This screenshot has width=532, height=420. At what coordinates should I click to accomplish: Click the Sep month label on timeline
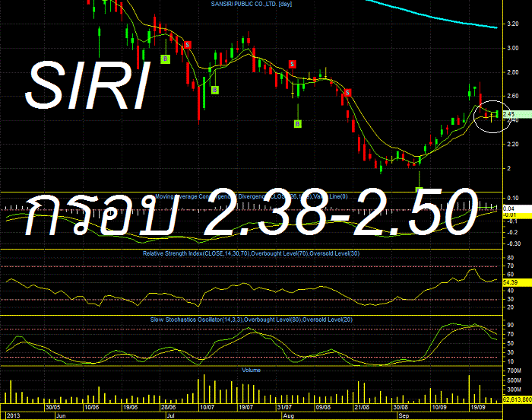coord(404,415)
